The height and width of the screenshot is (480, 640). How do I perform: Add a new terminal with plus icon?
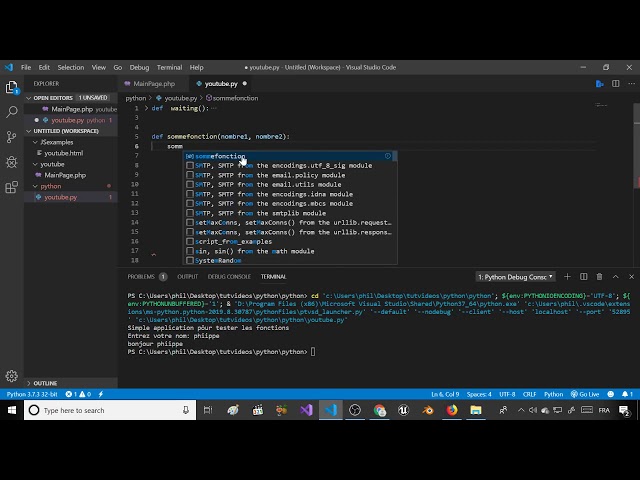coord(567,277)
